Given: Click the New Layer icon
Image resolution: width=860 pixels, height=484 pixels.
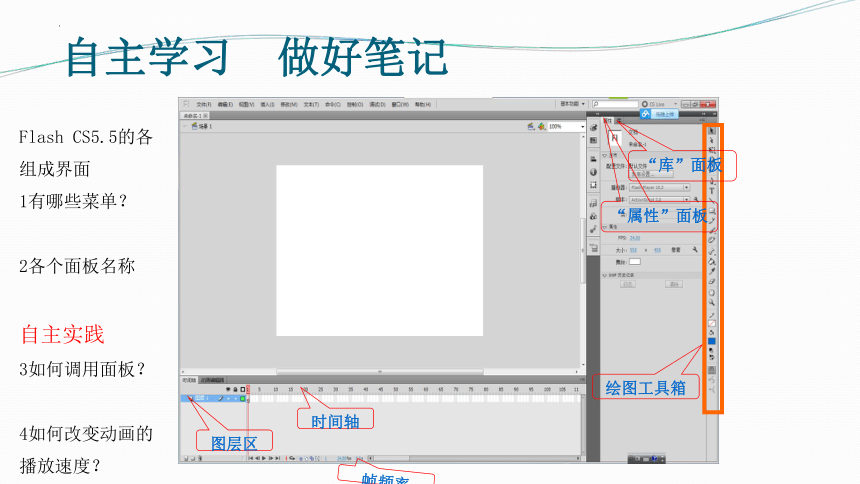Looking at the screenshot, I should pos(186,458).
